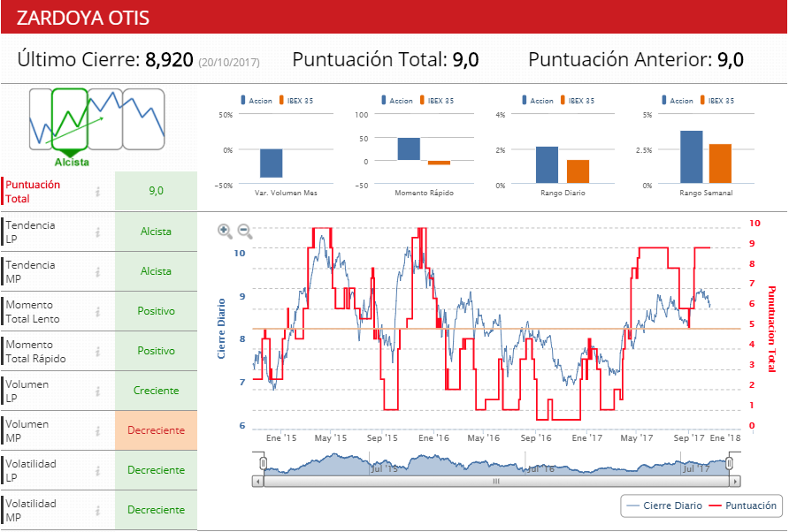
Task: Zoom in on the main chart
Action: coord(225,231)
